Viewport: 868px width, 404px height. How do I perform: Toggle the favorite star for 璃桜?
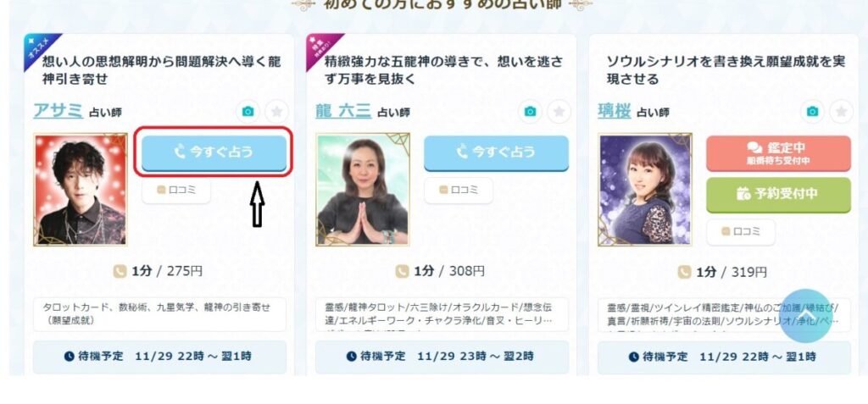(x=842, y=112)
